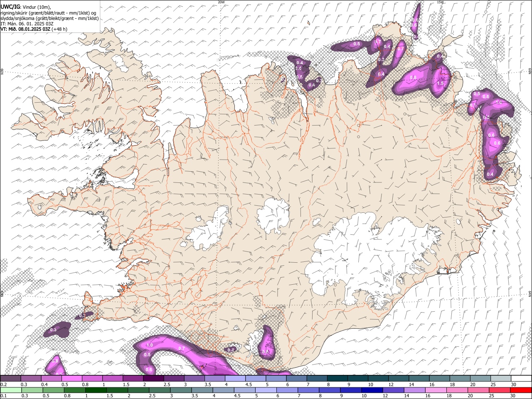Pick the dark purple top-row swatch between 2 and 2.5

[153, 379]
